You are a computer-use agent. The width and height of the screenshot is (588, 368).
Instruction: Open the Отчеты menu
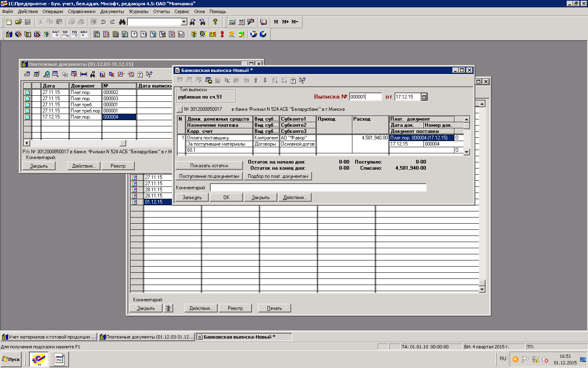coord(161,11)
